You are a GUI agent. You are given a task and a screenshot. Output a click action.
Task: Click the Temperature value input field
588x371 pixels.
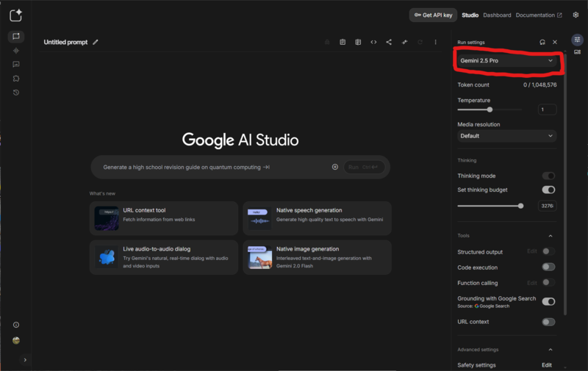547,109
